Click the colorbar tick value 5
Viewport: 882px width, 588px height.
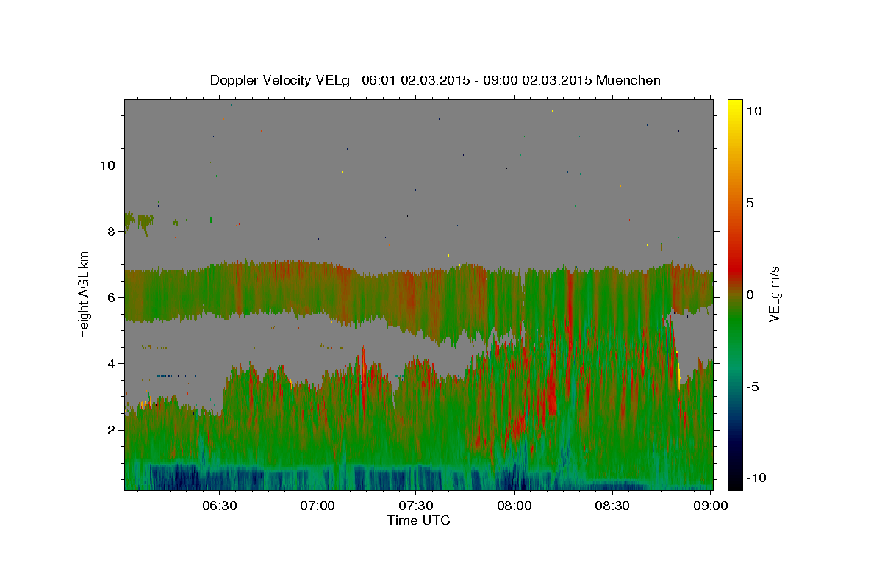click(x=749, y=203)
